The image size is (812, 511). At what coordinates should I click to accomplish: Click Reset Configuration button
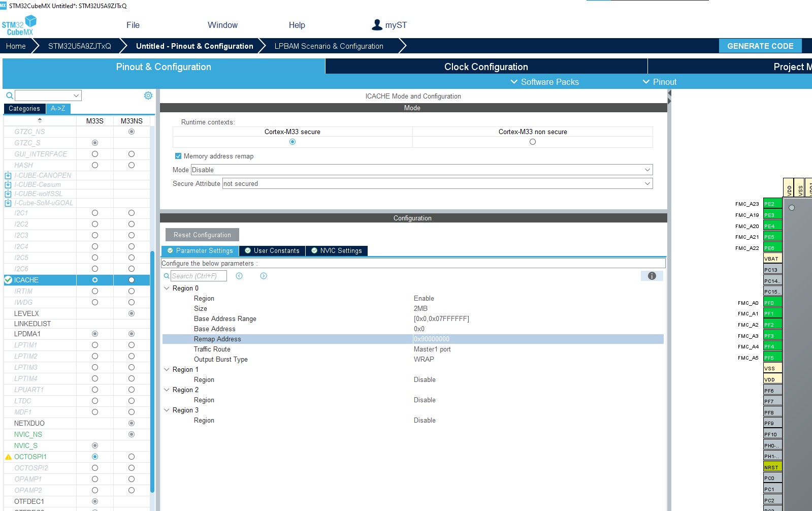tap(202, 235)
